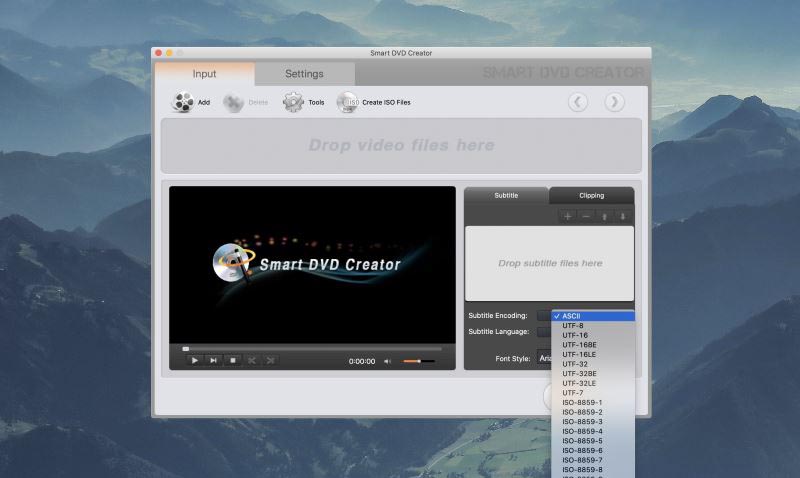Switch to the Settings tab
The image size is (800, 478).
(304, 74)
